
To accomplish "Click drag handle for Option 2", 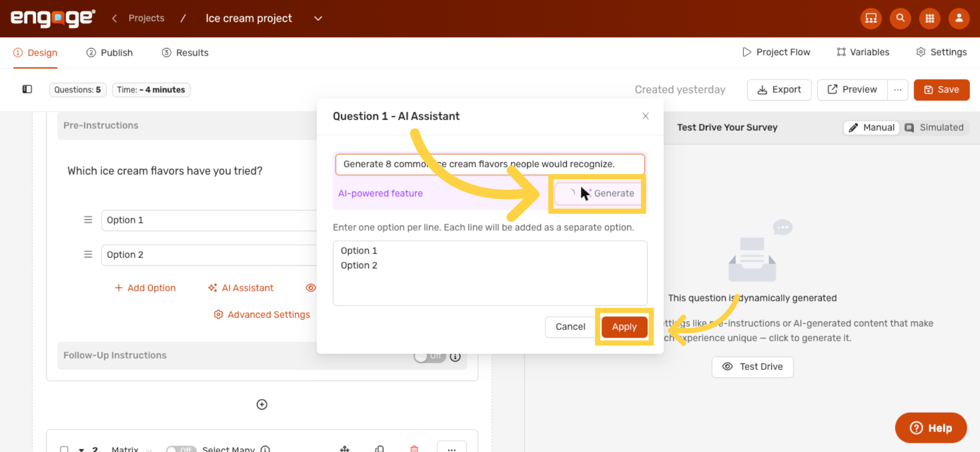I will pyautogui.click(x=88, y=254).
